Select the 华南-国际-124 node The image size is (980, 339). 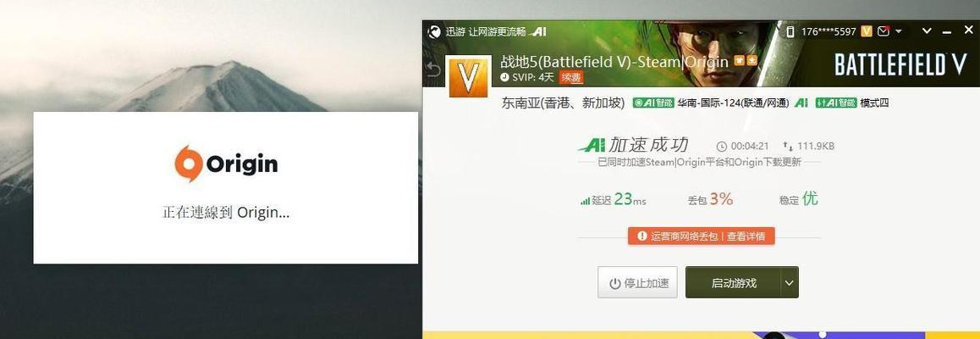pos(733,103)
